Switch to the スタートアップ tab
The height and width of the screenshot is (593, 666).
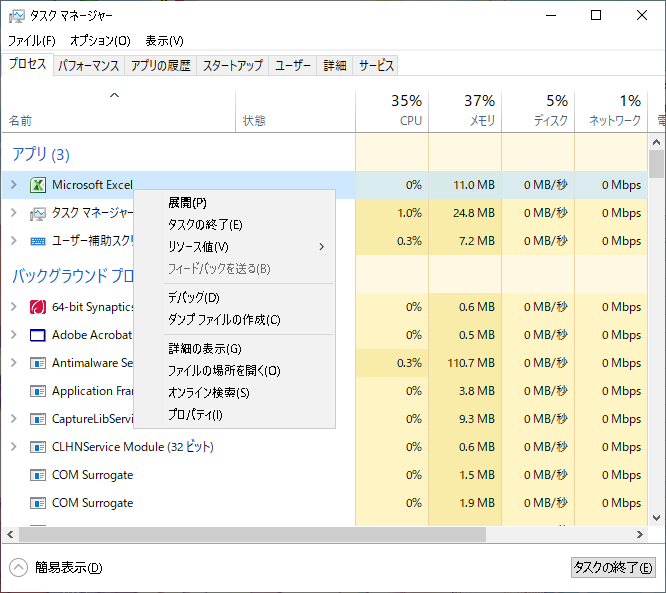(233, 65)
